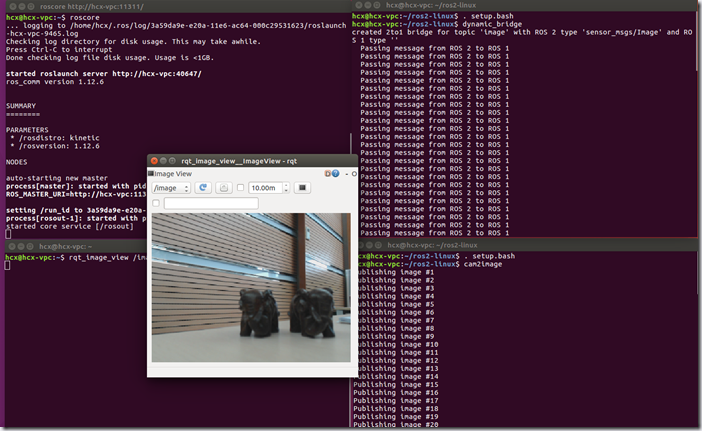Toggle the dynamic range checkbox beside 10.00m
Image resolution: width=702 pixels, height=431 pixels.
pos(240,188)
